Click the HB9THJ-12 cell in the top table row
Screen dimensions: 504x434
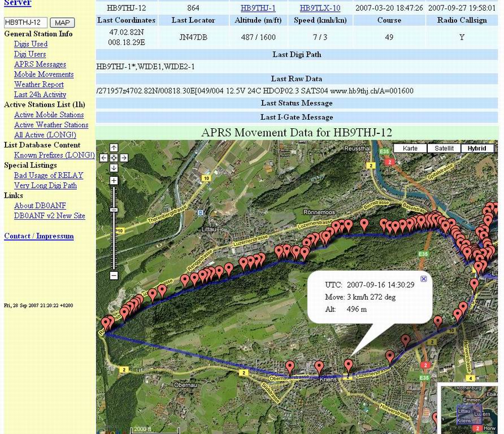pos(127,8)
